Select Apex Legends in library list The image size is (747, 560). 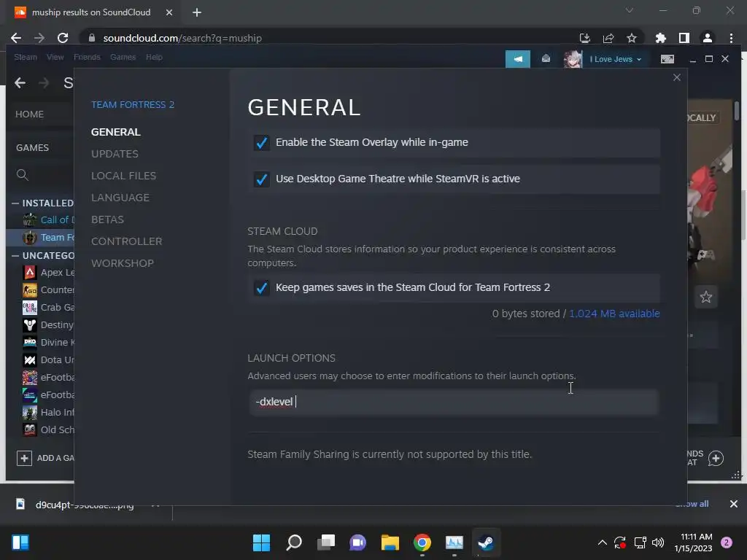point(49,273)
